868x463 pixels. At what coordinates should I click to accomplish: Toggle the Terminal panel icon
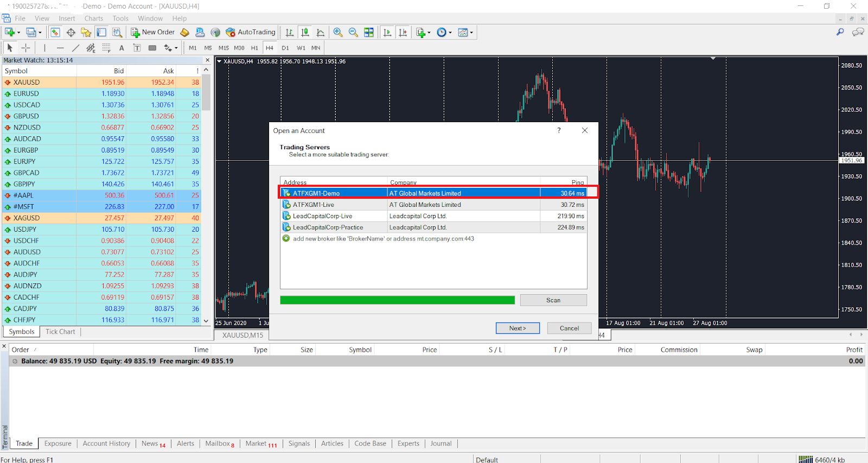(101, 33)
